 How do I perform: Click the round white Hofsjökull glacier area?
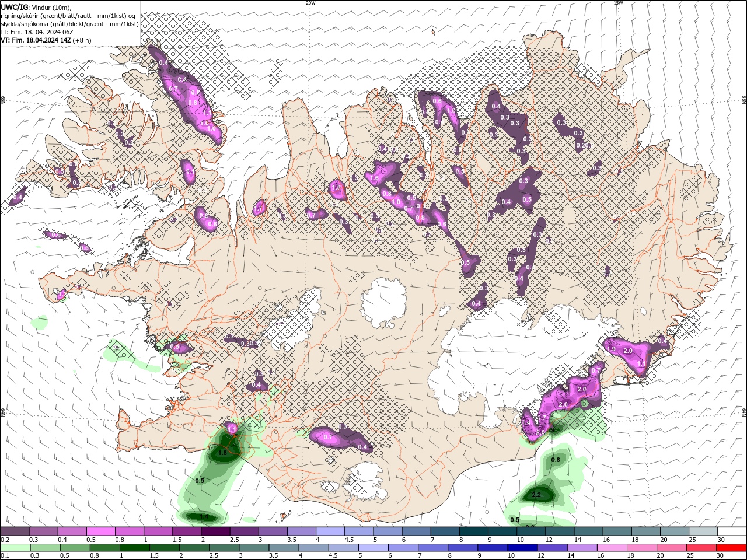click(384, 302)
